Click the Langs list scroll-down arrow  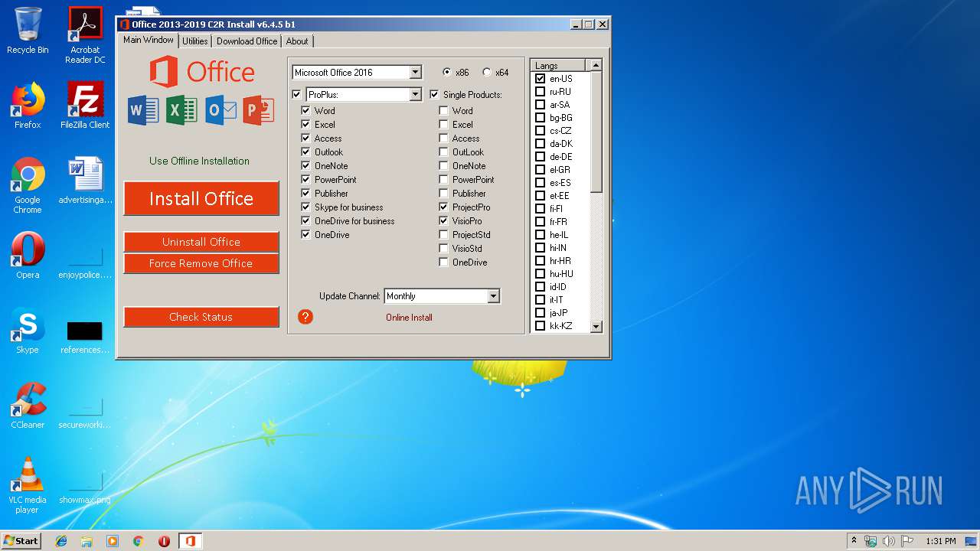coord(596,327)
